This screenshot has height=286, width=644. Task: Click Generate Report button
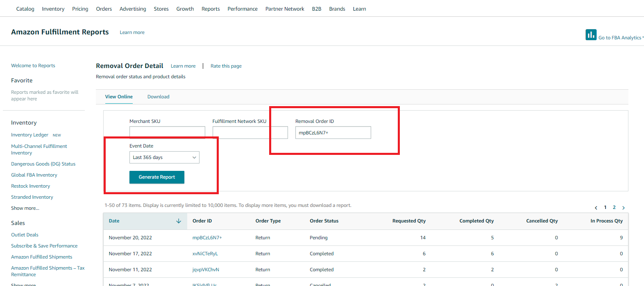coord(157,177)
